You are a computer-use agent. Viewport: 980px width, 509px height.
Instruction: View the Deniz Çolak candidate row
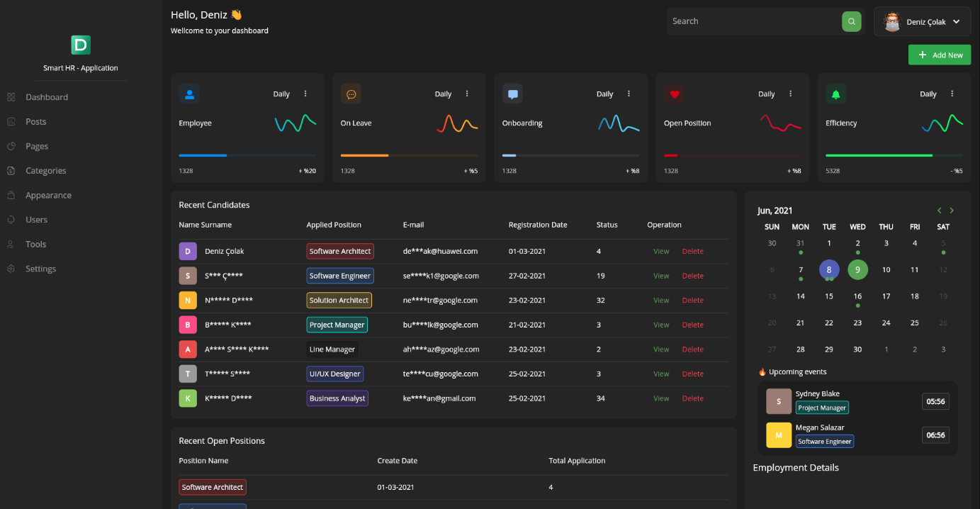[x=660, y=251]
